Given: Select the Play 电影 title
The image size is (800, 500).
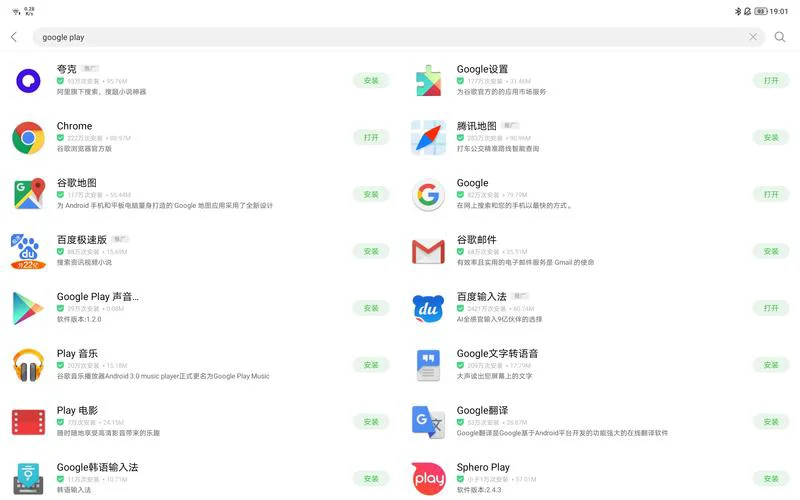Looking at the screenshot, I should tap(77, 411).
